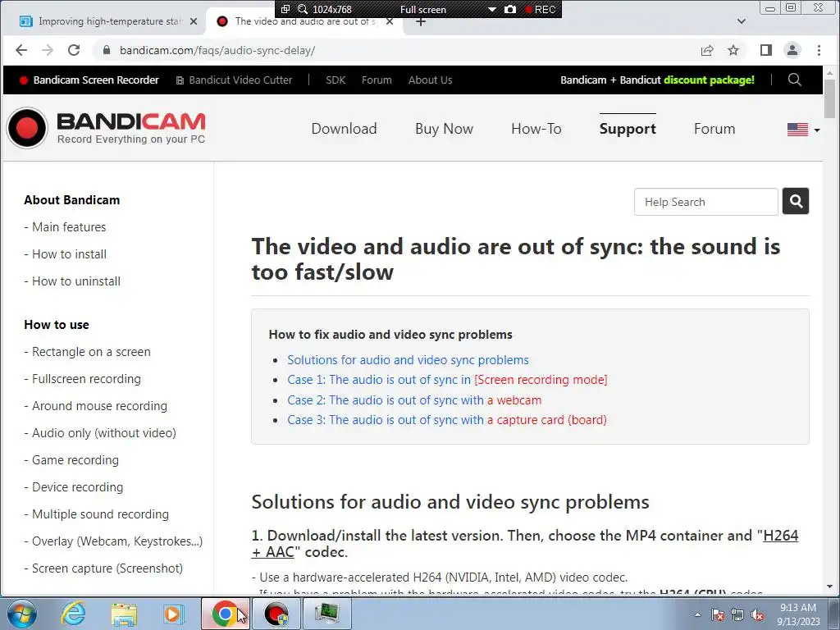
Task: Open Case 3 capture card link
Action: click(447, 420)
